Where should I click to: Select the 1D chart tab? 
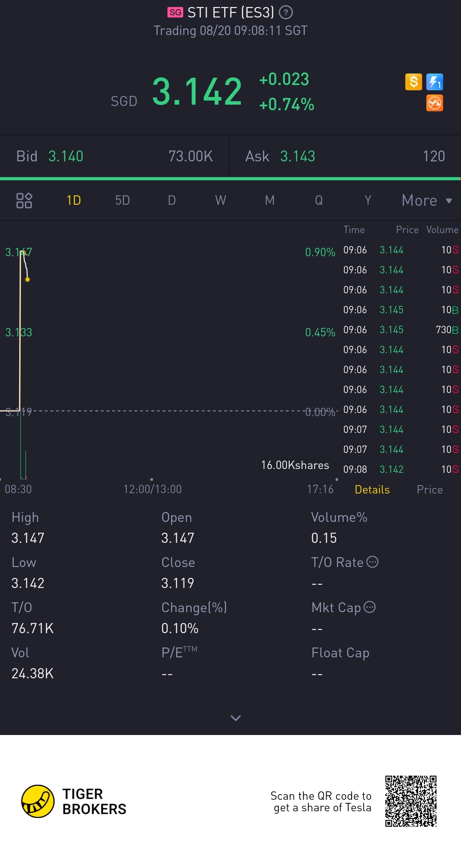pos(74,201)
